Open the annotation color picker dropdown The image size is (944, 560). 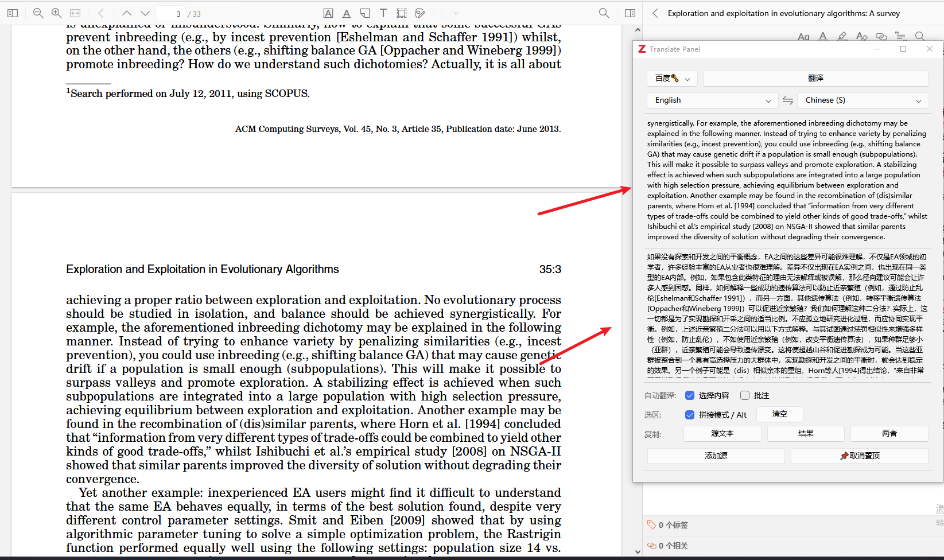coord(450,13)
